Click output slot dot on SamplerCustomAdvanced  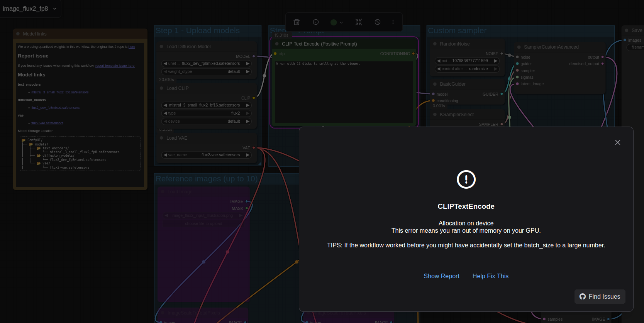[x=602, y=57]
